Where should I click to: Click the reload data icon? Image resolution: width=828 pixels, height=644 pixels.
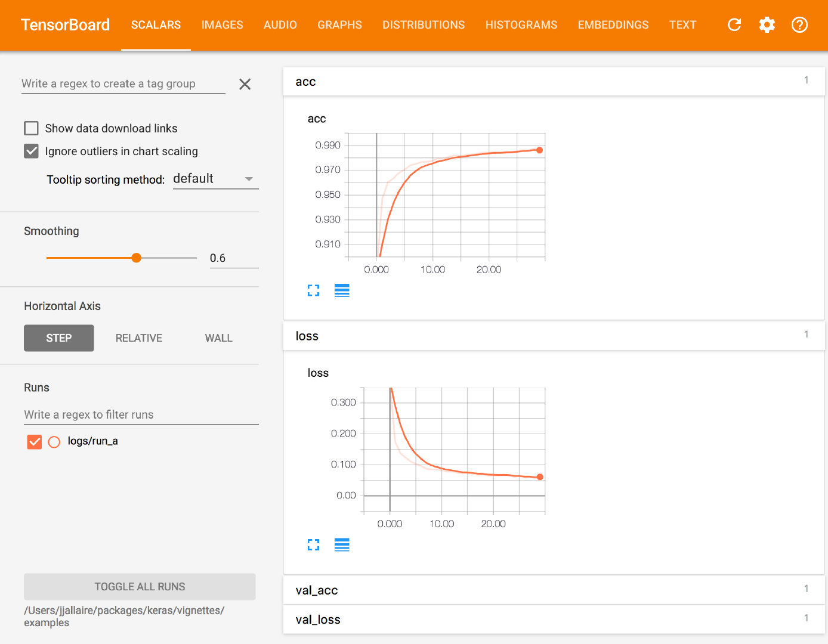click(x=734, y=24)
